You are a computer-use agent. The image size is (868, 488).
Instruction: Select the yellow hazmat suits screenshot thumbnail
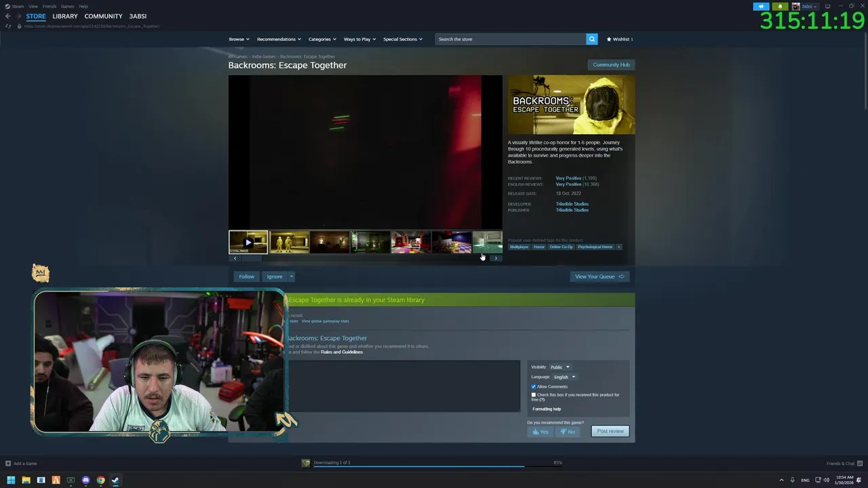(290, 242)
